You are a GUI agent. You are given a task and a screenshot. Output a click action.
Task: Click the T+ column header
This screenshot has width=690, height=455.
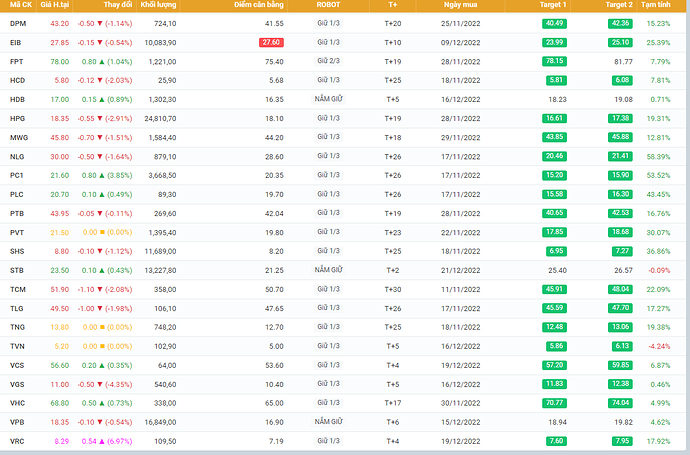coord(393,5)
